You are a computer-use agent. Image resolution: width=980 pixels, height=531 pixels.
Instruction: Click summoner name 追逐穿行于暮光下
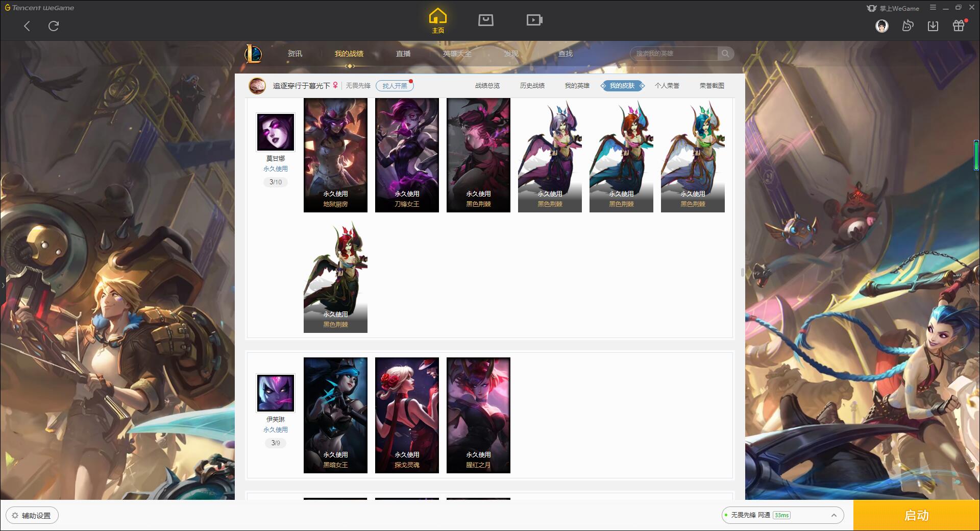[302, 86]
